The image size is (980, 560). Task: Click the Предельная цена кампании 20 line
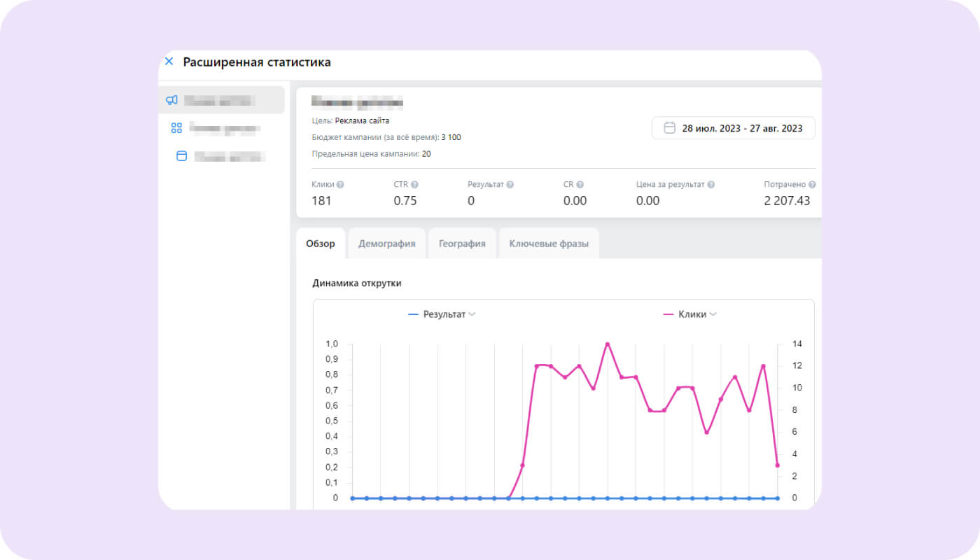371,153
